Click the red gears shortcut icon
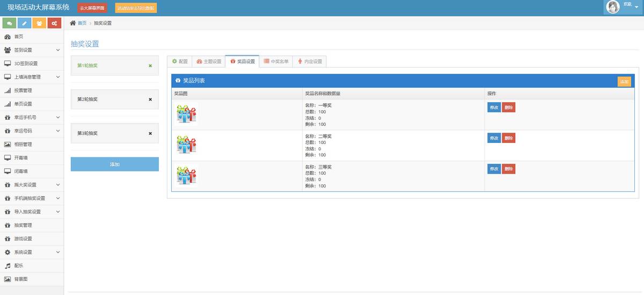The height and width of the screenshot is (295, 644). pos(54,23)
